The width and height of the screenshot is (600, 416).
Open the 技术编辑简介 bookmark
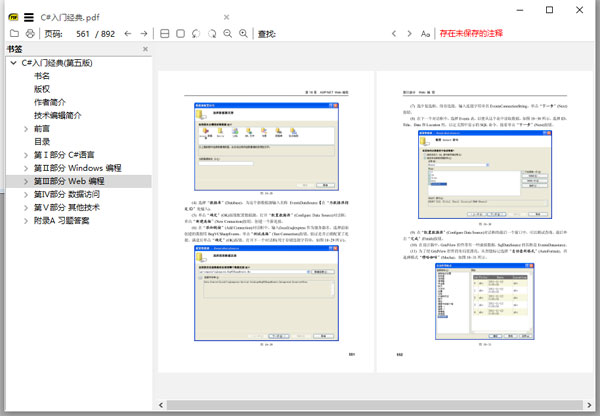tap(58, 115)
